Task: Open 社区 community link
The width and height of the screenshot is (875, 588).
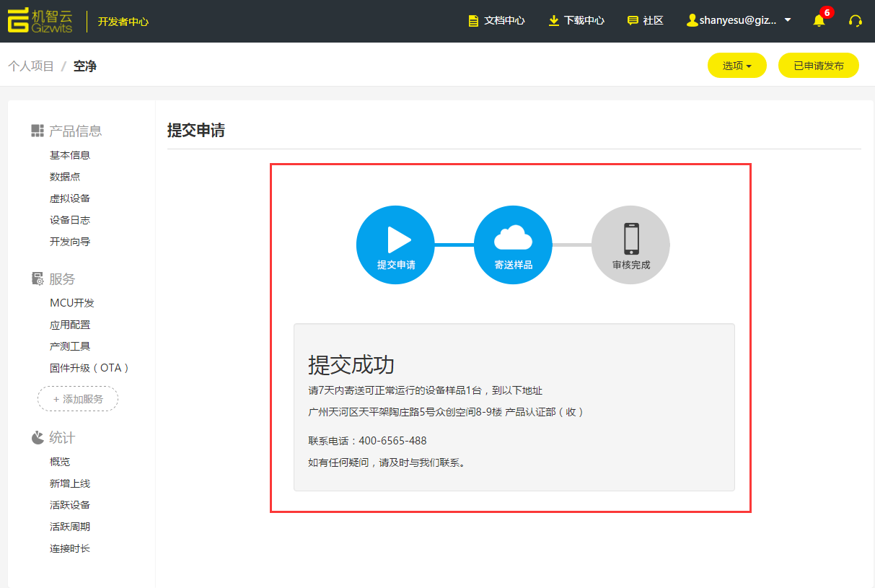Action: click(645, 21)
